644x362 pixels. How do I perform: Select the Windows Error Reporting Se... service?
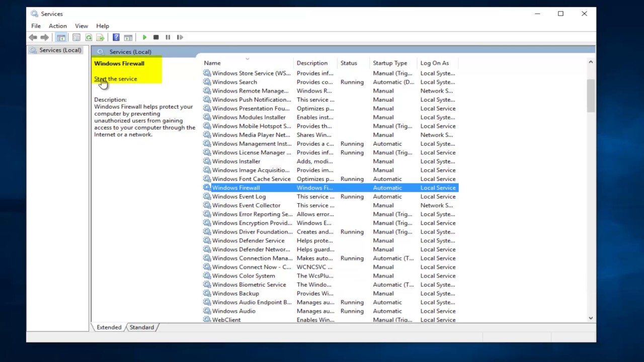(x=330, y=214)
